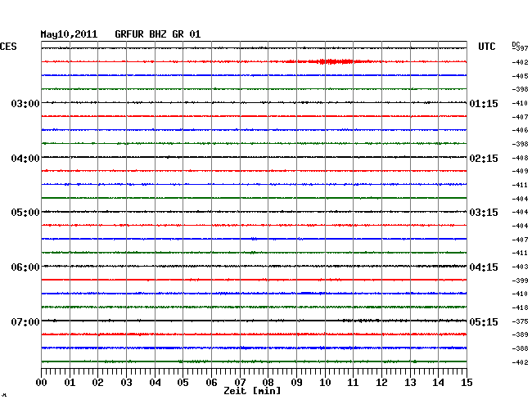This screenshot has width=532, height=404.
Task: Select the 03:15 UTC time label
Action: click(484, 213)
